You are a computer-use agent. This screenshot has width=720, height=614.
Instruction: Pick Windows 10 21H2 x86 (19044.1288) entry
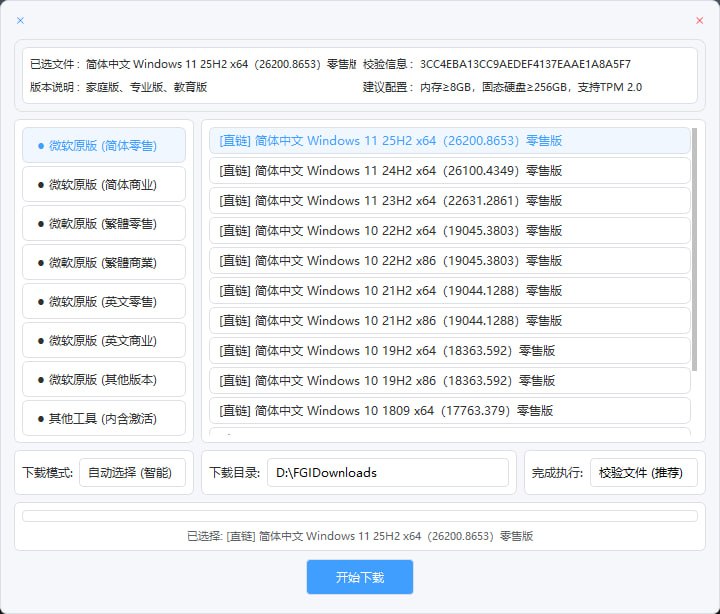click(450, 321)
